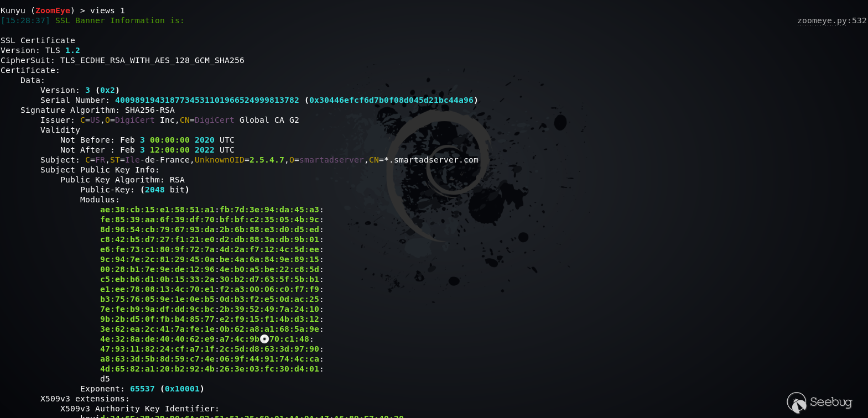Select modulus row starting 'e6:fe:73:c1'

point(212,249)
